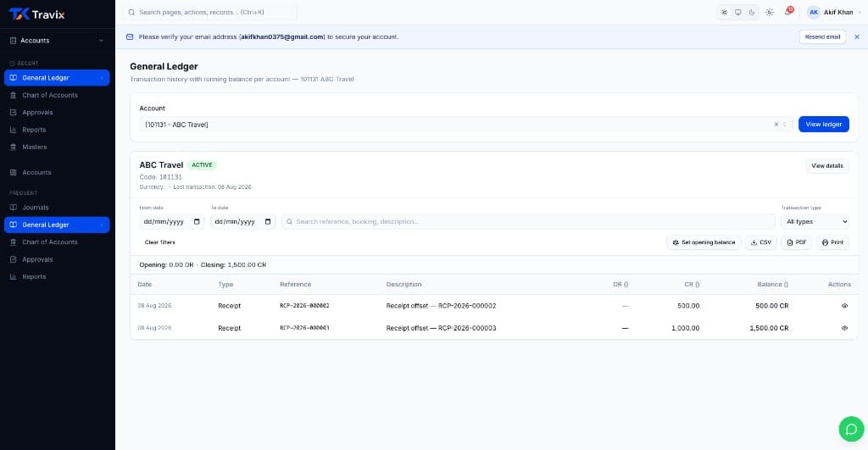Open the chat support bubble
The height and width of the screenshot is (450, 868).
coord(851,429)
